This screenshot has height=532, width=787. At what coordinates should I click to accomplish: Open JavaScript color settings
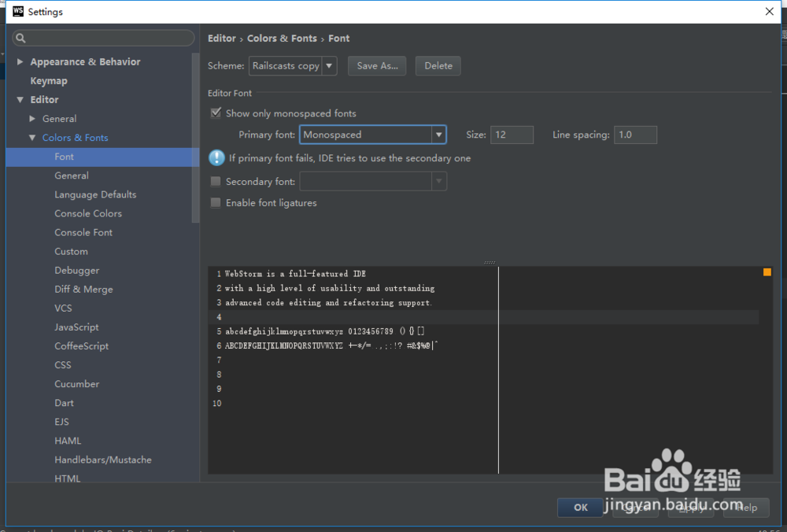[76, 327]
